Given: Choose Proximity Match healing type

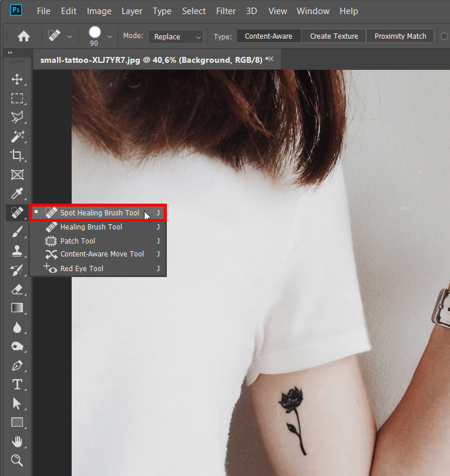Looking at the screenshot, I should [400, 36].
